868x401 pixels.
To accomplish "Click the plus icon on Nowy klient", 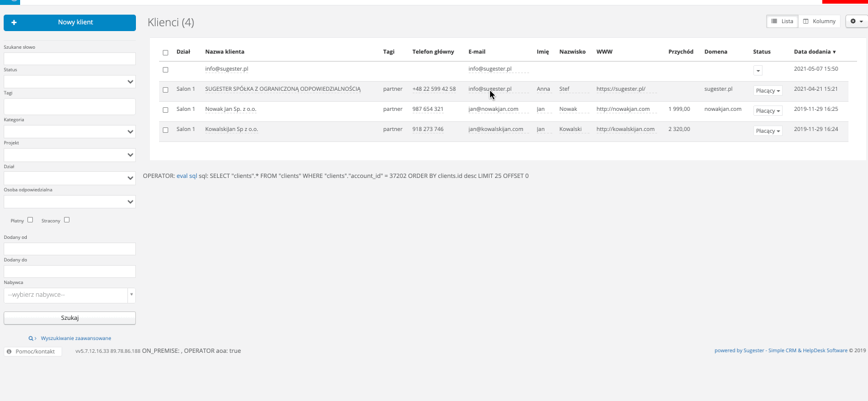I will click(x=14, y=23).
